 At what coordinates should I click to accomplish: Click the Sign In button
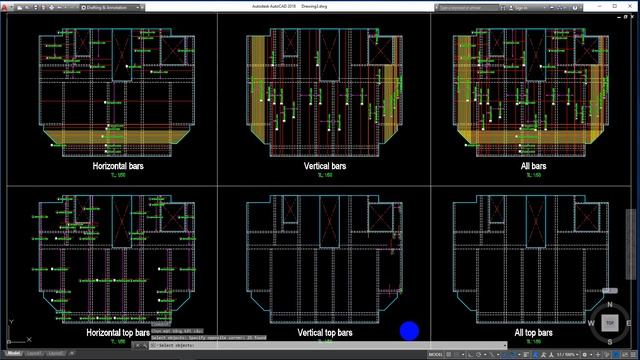[x=518, y=8]
